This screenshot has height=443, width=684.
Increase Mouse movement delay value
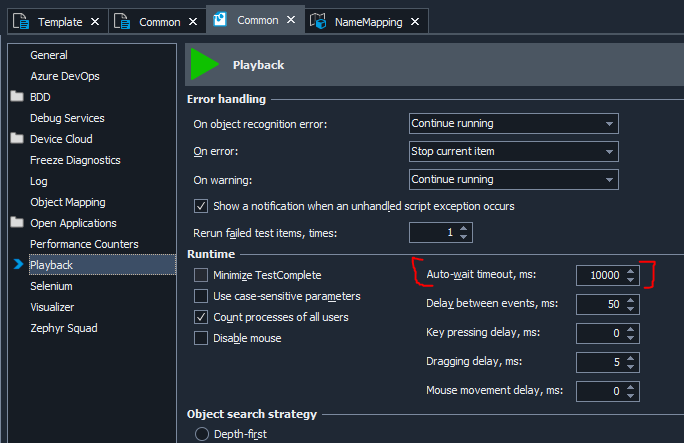pos(631,387)
